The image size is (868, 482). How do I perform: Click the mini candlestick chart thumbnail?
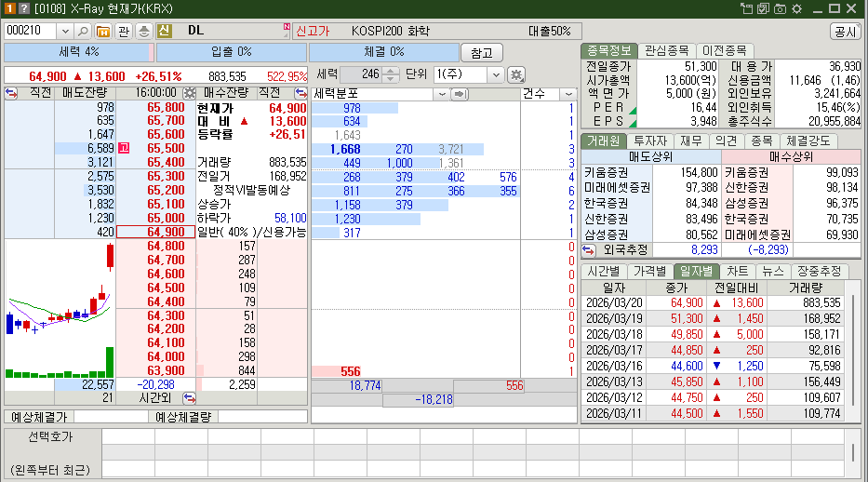(60, 309)
